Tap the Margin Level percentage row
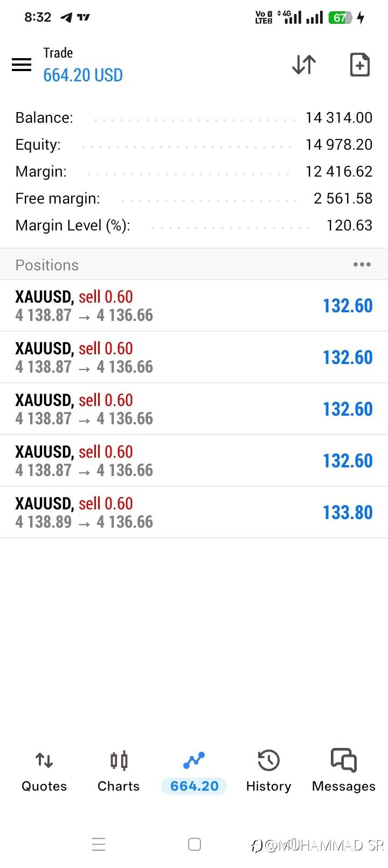Viewport: 388px width, 868px height. [x=194, y=225]
